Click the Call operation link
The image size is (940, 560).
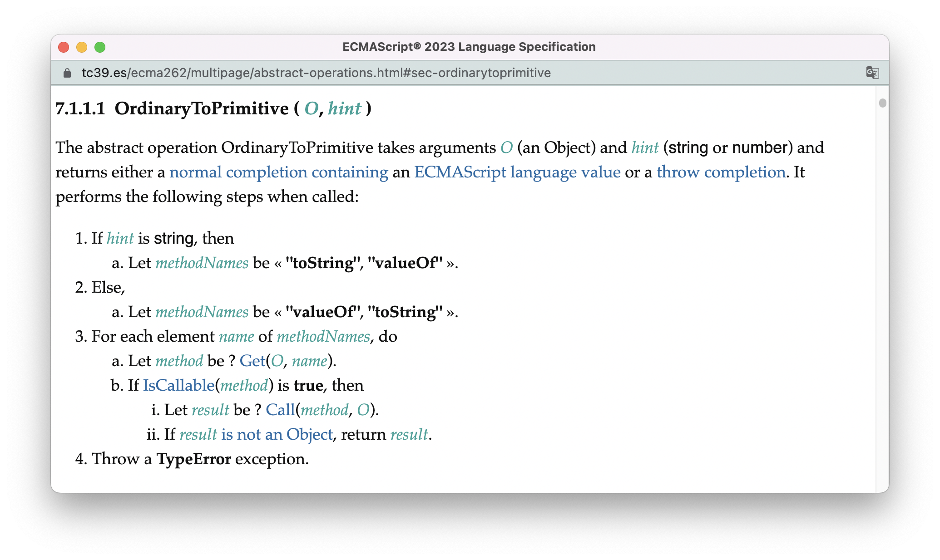pyautogui.click(x=280, y=410)
